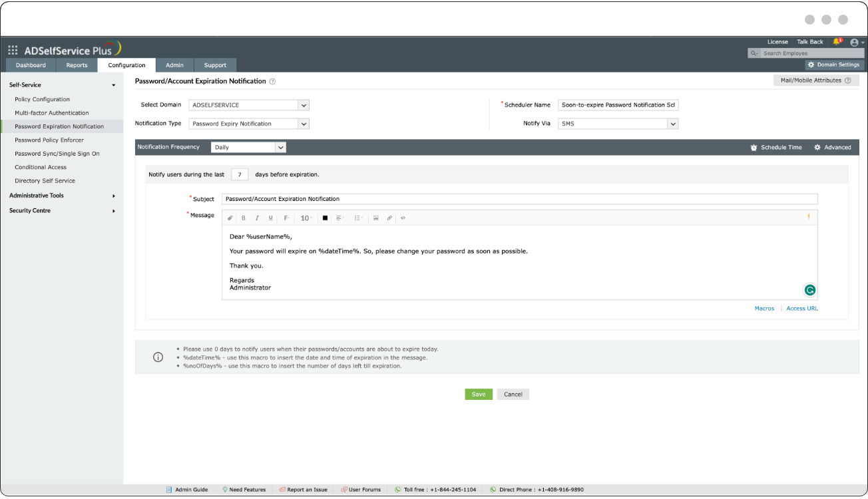
Task: Open Conditional Access in sidebar
Action: pos(41,168)
